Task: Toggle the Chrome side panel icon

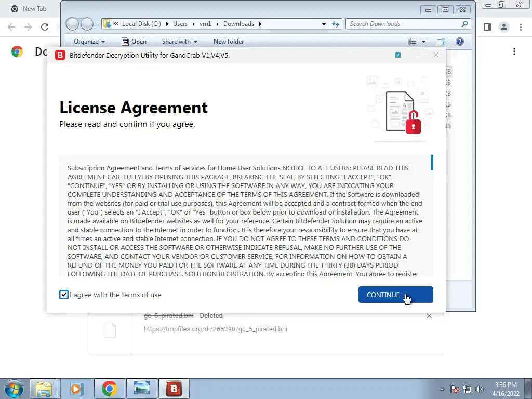Action: coord(487,27)
